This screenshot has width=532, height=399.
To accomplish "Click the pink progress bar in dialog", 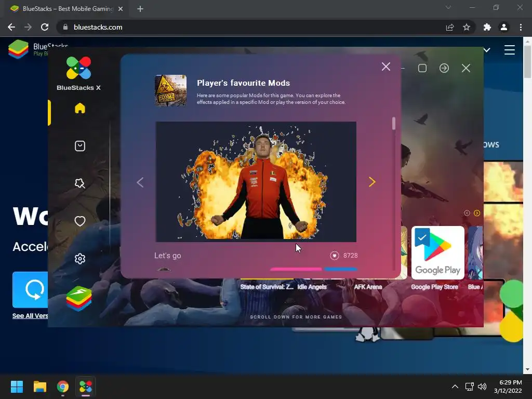I will 296,269.
